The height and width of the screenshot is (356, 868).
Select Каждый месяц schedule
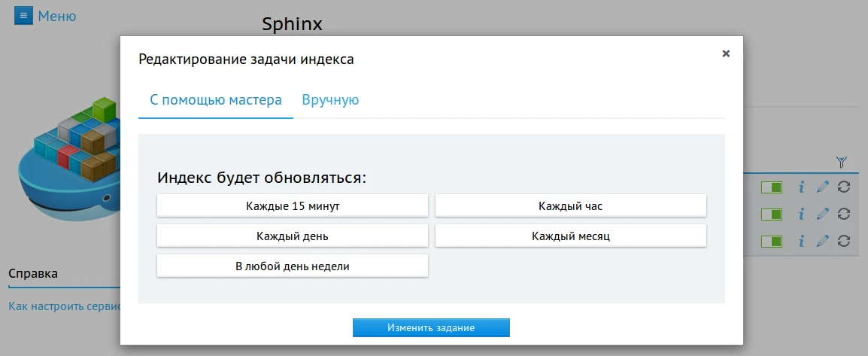pyautogui.click(x=571, y=236)
